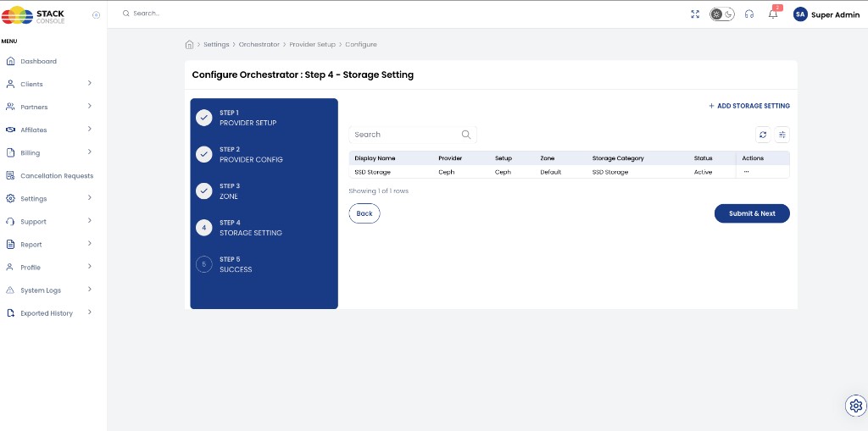This screenshot has width=868, height=431.
Task: Open Provider Setup breadcrumb link
Action: 312,44
